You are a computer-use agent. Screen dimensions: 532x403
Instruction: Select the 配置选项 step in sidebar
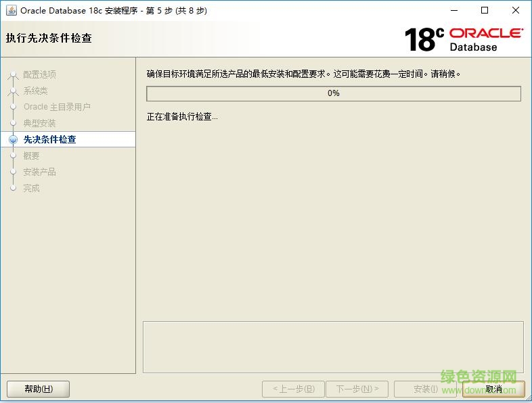click(x=39, y=74)
